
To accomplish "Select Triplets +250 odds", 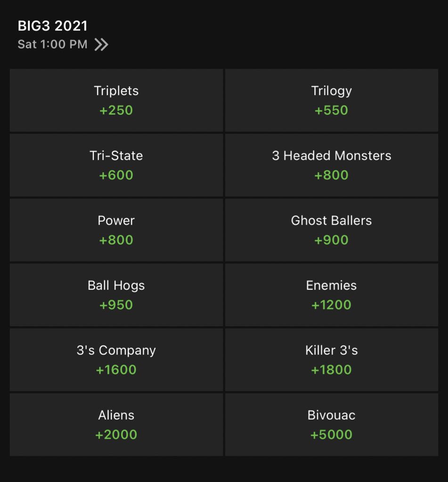I will pyautogui.click(x=116, y=100).
